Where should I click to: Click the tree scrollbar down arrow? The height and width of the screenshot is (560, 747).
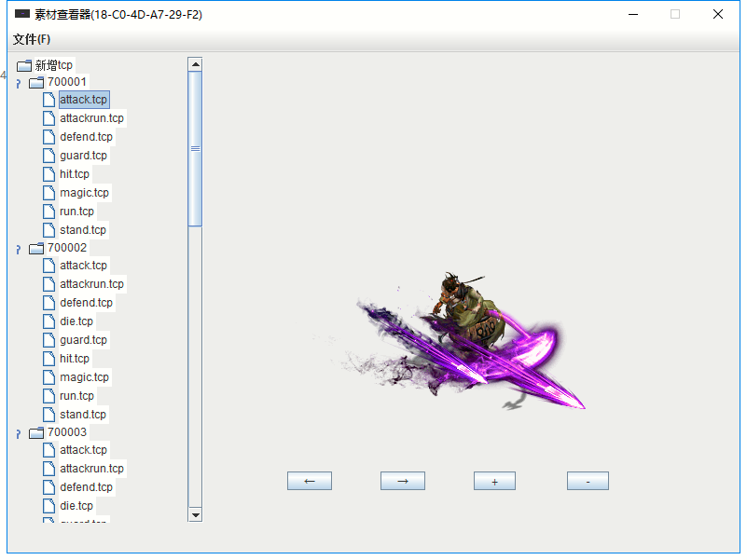coord(195,514)
